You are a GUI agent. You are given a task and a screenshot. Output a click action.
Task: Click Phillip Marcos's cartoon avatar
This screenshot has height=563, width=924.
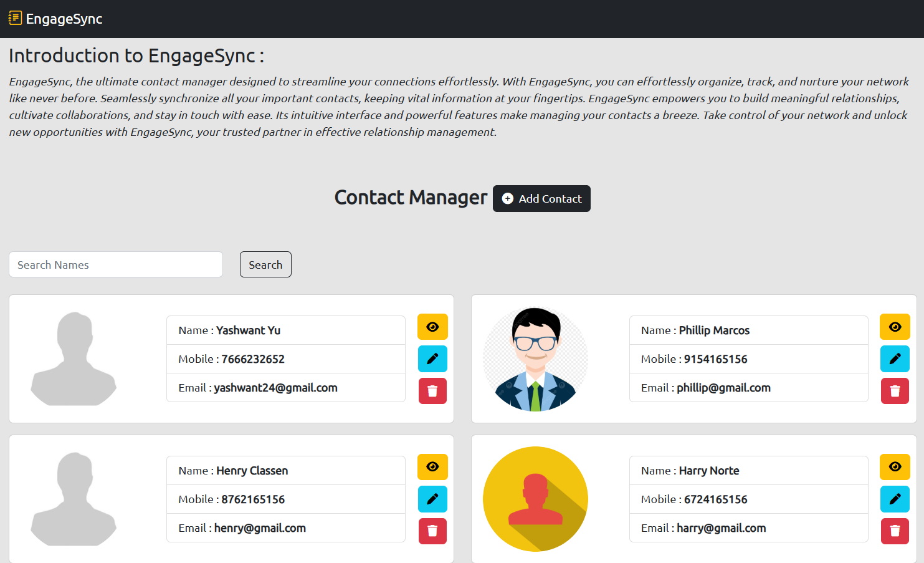pos(536,358)
